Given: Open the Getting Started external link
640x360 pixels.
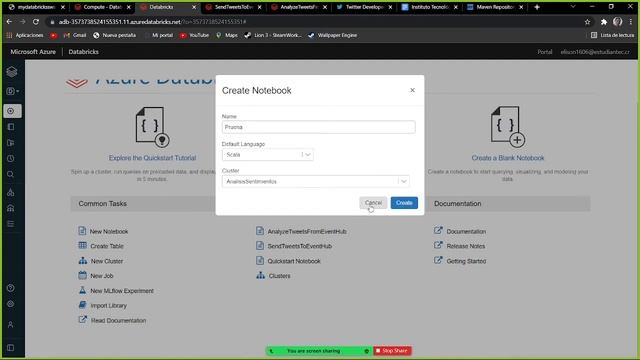Looking at the screenshot, I should pos(466,261).
